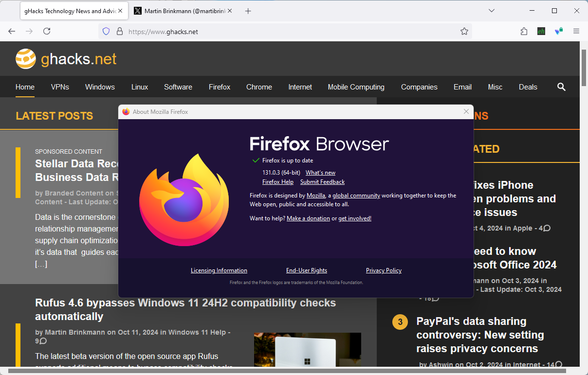This screenshot has width=588, height=375.
Task: Bookmark this page with the star icon
Action: pos(464,31)
